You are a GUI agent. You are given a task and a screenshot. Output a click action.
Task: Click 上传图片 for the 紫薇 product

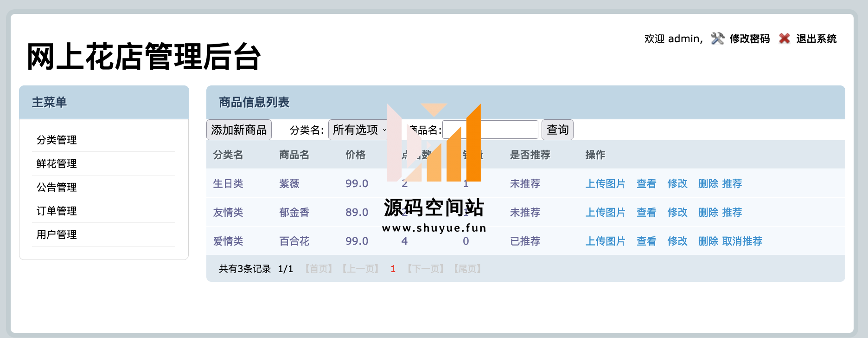(x=605, y=183)
